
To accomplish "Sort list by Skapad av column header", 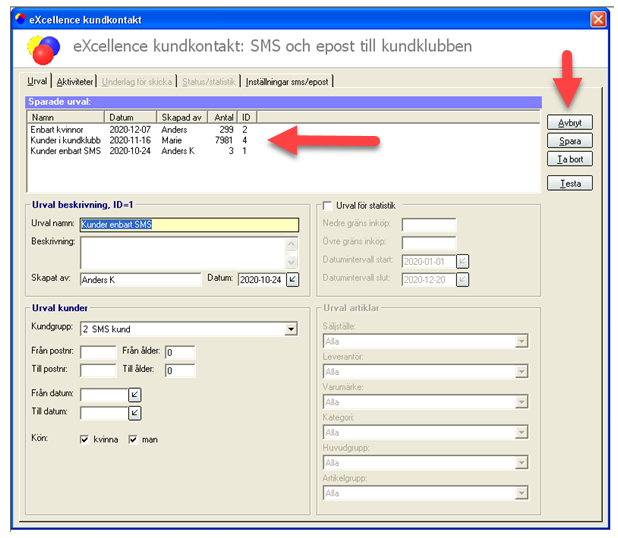I will click(x=182, y=117).
